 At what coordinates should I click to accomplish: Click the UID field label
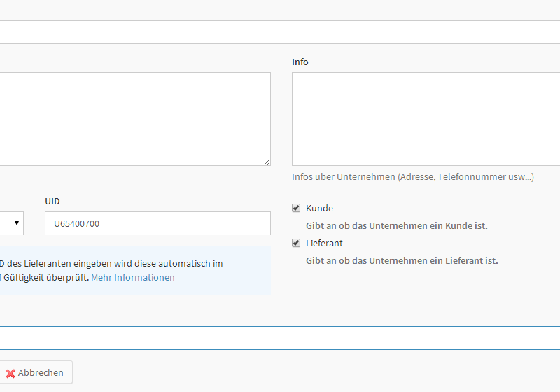[52, 202]
